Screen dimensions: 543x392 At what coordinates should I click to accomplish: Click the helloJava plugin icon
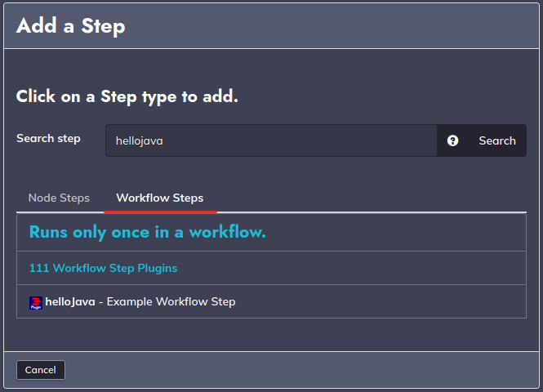click(36, 302)
